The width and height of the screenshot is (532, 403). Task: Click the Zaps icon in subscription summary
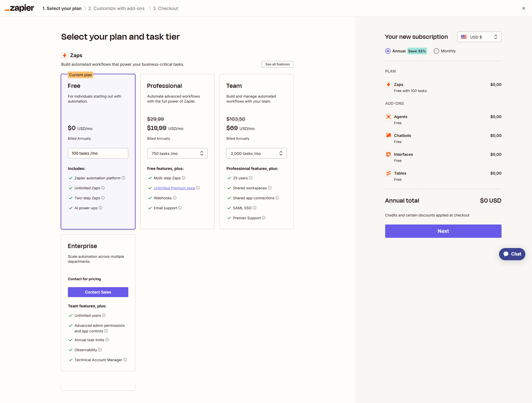point(388,85)
